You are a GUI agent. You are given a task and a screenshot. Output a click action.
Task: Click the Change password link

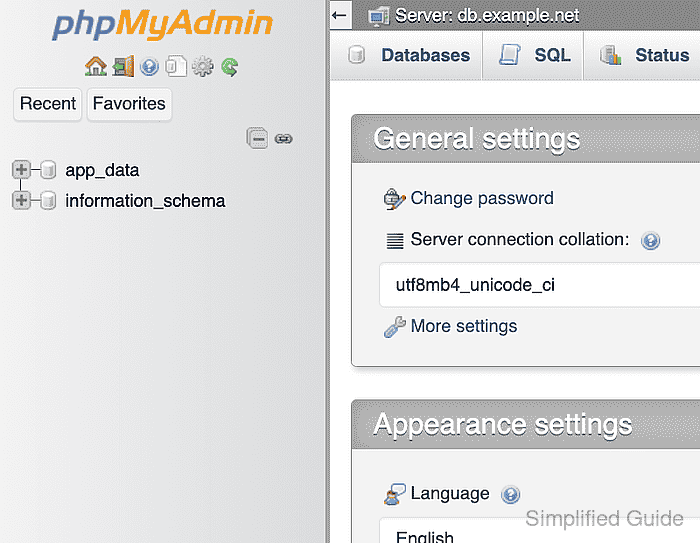pyautogui.click(x=482, y=198)
